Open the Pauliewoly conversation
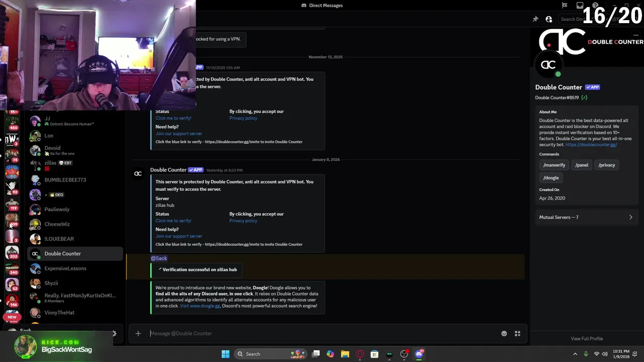 pos(74,209)
